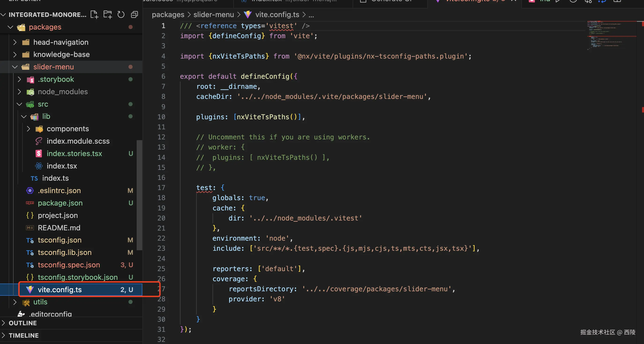Click the New Folder icon in explorer header
The height and width of the screenshot is (344, 644).
[x=108, y=15]
